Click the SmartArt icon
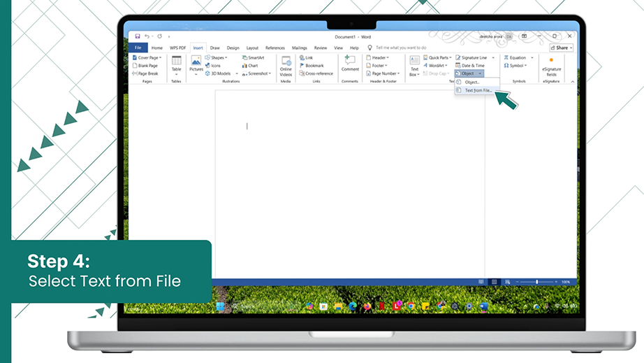This screenshot has height=363, width=644. click(253, 57)
